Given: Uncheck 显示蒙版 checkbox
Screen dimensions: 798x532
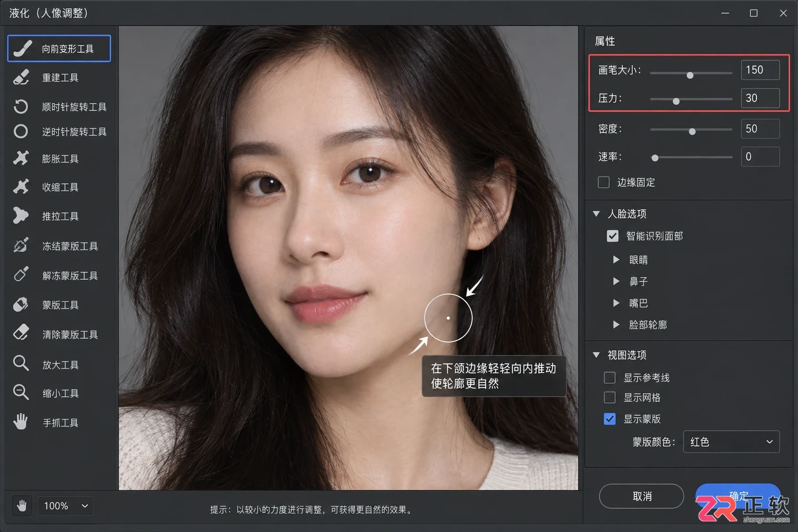Looking at the screenshot, I should [x=610, y=419].
